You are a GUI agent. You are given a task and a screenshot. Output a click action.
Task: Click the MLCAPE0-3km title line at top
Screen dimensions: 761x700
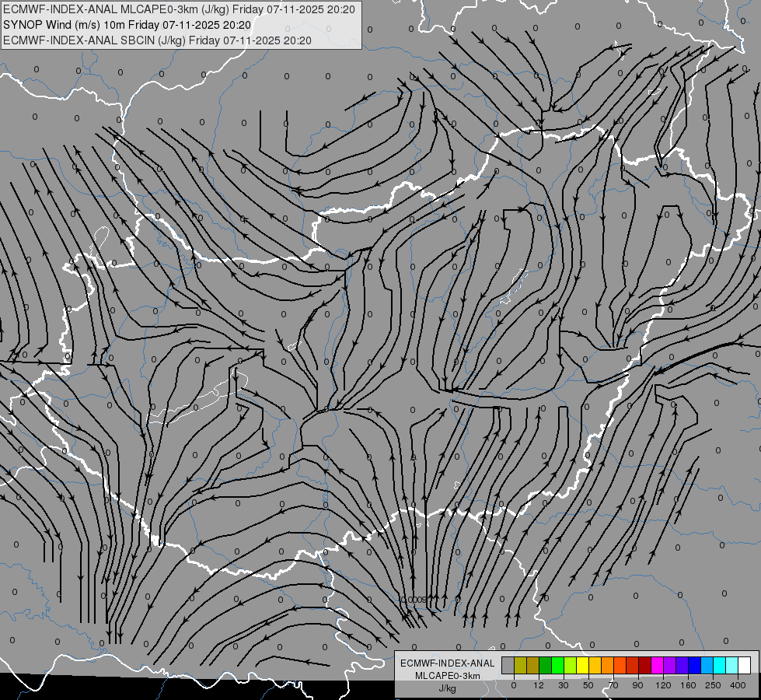179,9
